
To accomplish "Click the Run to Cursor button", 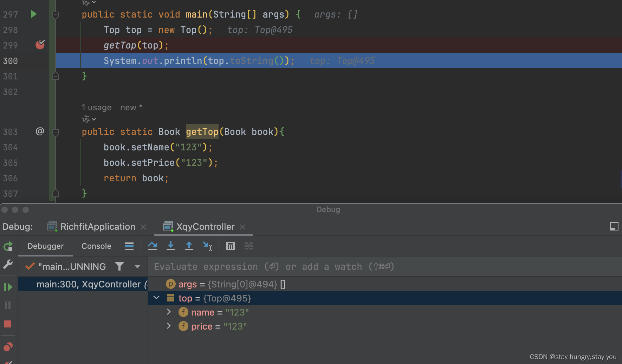I will click(x=208, y=246).
